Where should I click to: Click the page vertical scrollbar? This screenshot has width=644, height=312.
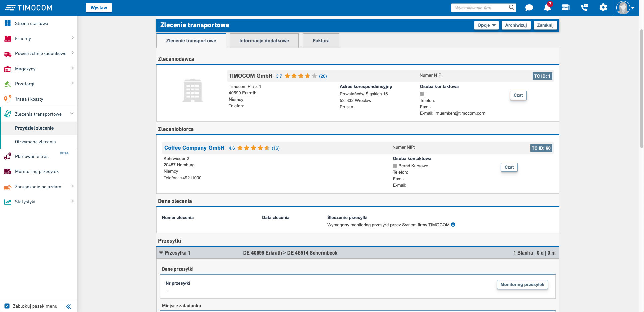[641, 87]
